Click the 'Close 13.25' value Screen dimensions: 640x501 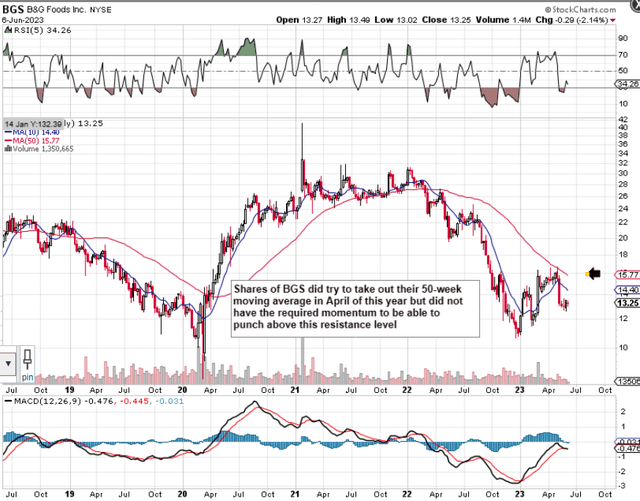pyautogui.click(x=446, y=20)
